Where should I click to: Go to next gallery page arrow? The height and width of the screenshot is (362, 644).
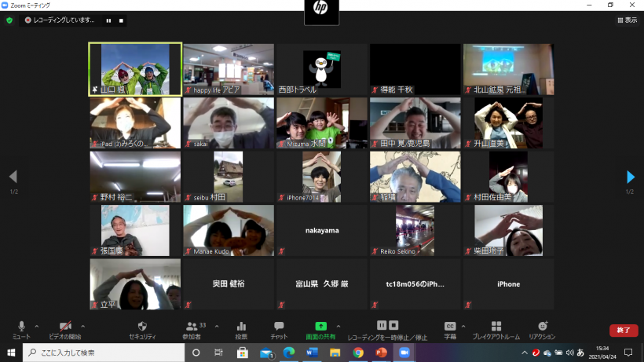(630, 177)
